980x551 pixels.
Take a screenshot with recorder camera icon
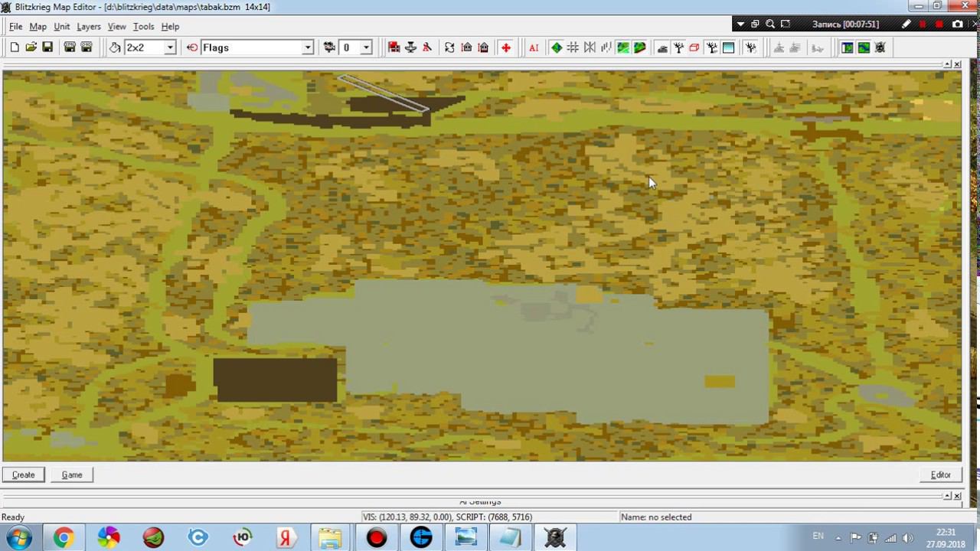coord(957,24)
